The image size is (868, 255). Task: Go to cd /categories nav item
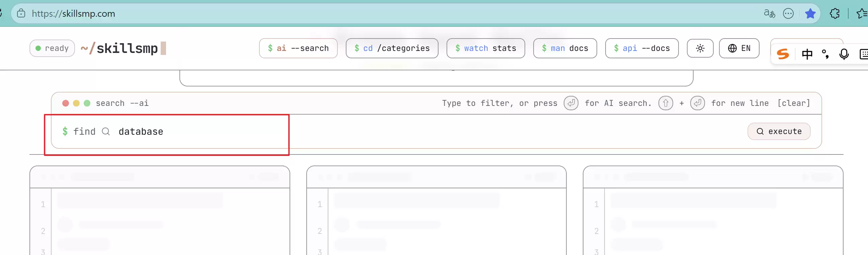tap(392, 48)
